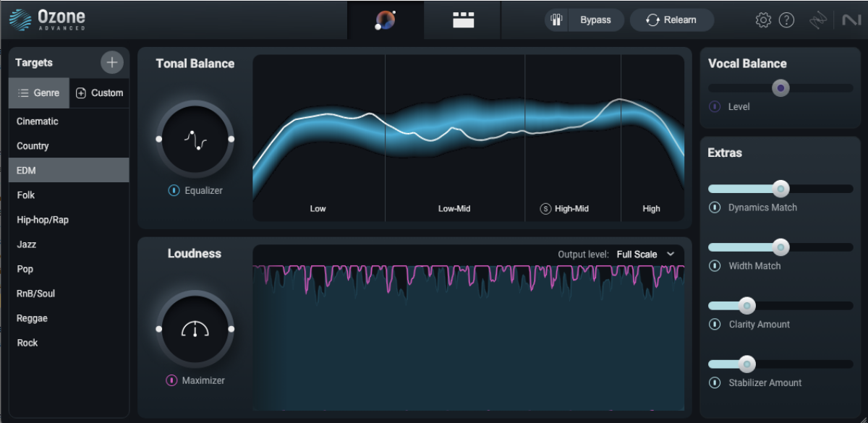Open the Output level Full Scale dropdown
Viewport: 868px width, 423px height.
[645, 255]
